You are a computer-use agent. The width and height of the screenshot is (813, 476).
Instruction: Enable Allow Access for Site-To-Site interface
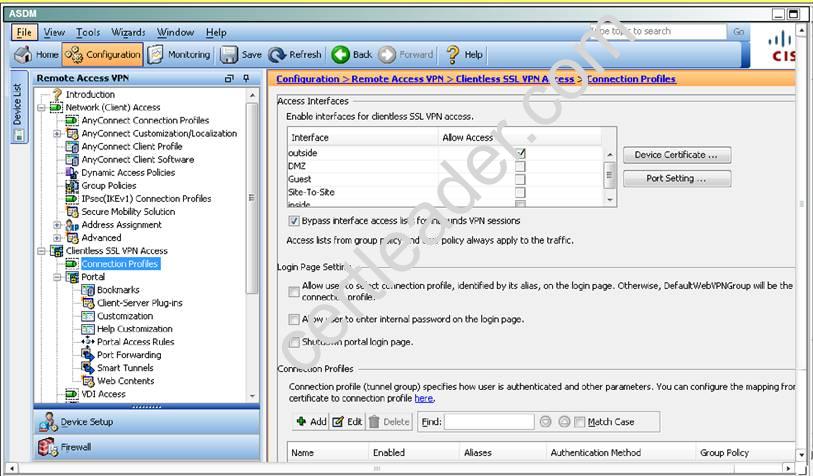click(520, 192)
